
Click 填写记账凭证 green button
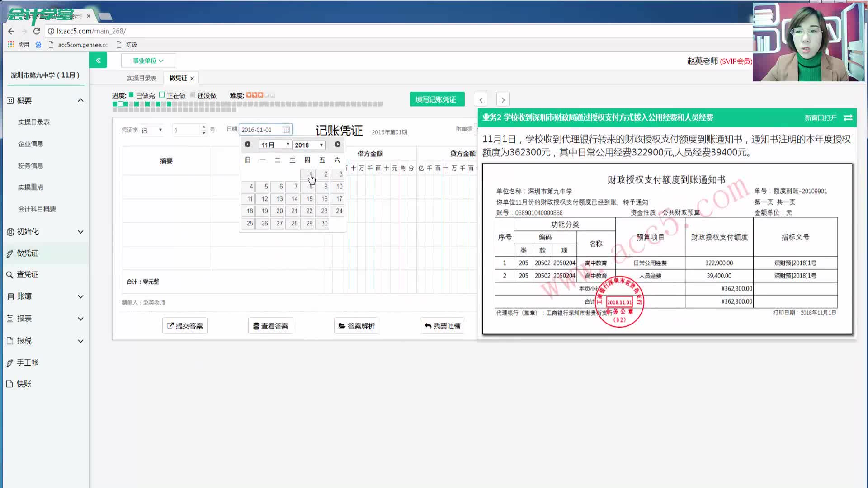[x=436, y=99]
